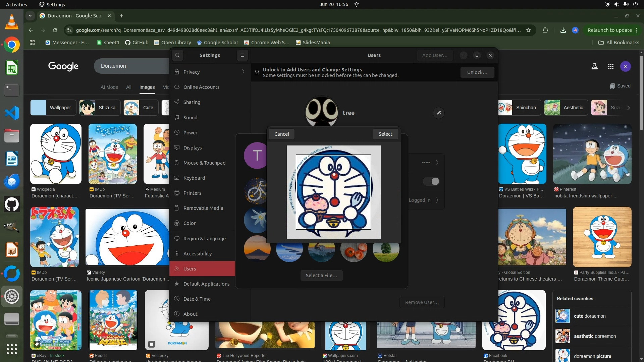The image size is (644, 362).
Task: Click the Unlock button
Action: 477,72
